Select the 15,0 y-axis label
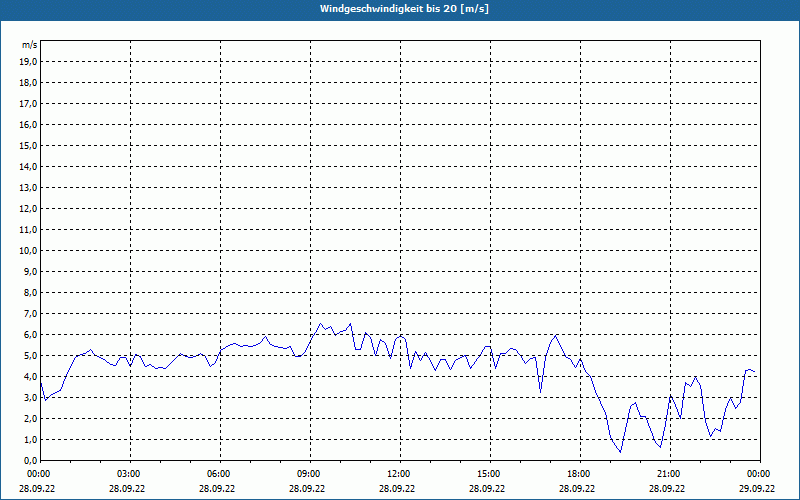 [28, 145]
